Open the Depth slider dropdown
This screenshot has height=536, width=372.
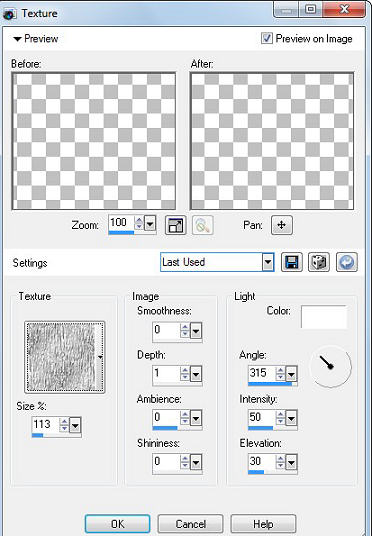pos(196,375)
